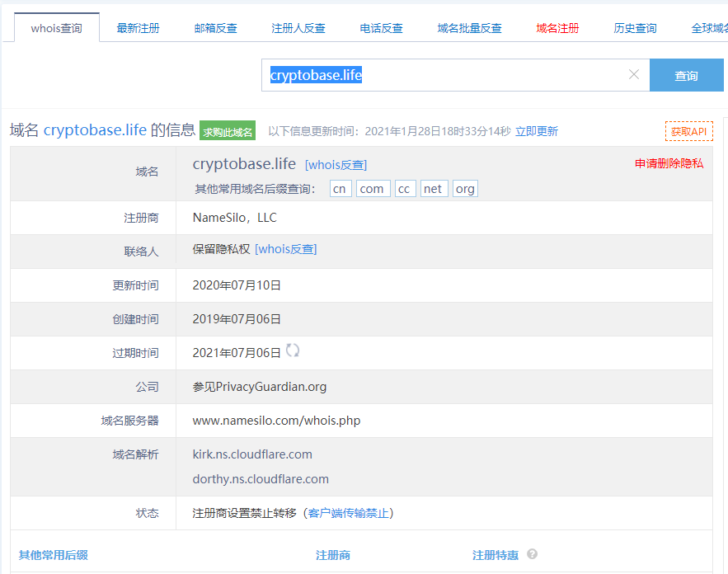Click the green 求购此域名 button
This screenshot has height=574, width=728.
[x=228, y=131]
